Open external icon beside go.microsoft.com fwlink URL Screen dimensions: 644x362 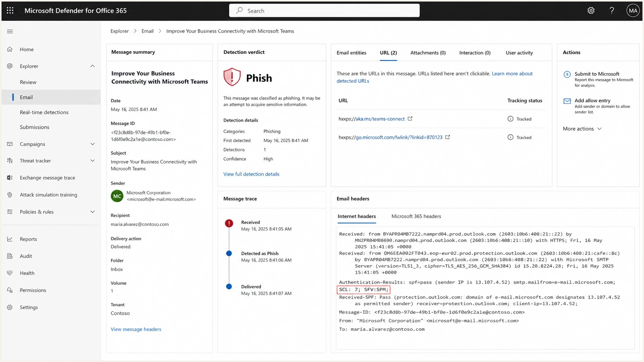pyautogui.click(x=448, y=137)
